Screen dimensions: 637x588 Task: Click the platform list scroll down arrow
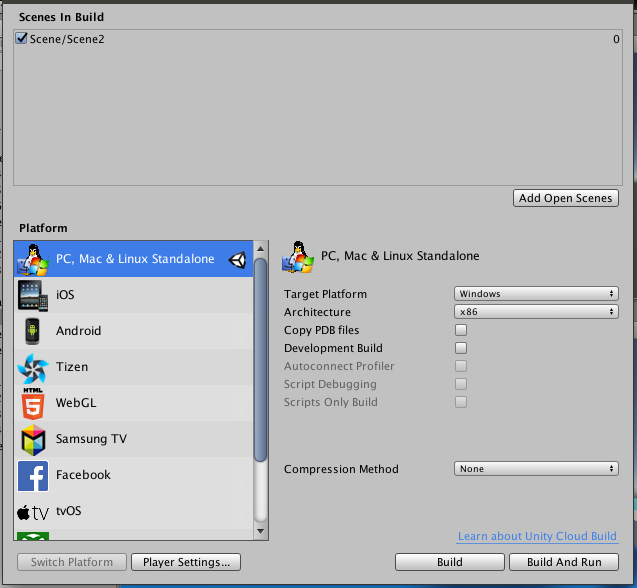(x=260, y=531)
